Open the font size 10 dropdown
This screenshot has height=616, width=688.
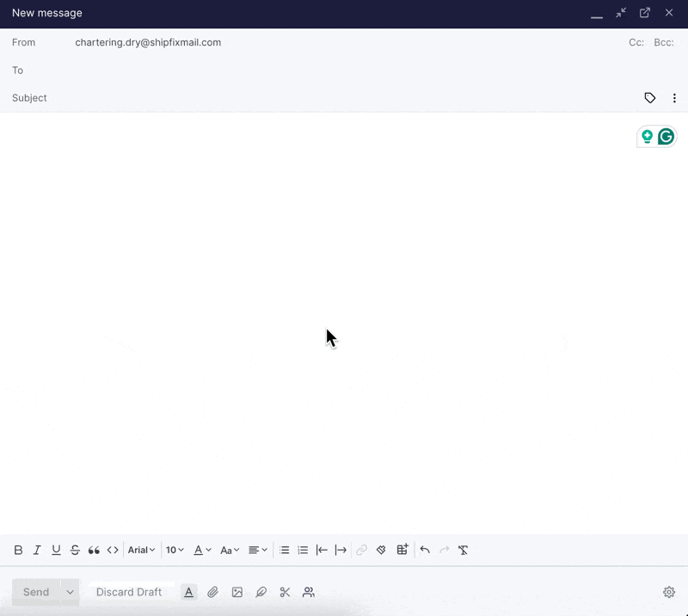175,550
